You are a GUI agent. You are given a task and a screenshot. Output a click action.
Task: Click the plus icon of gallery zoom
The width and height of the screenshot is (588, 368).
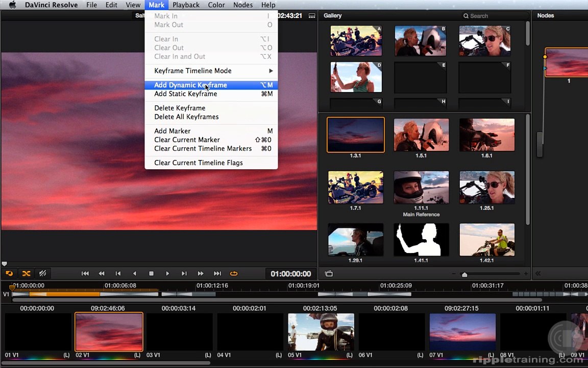[526, 274]
